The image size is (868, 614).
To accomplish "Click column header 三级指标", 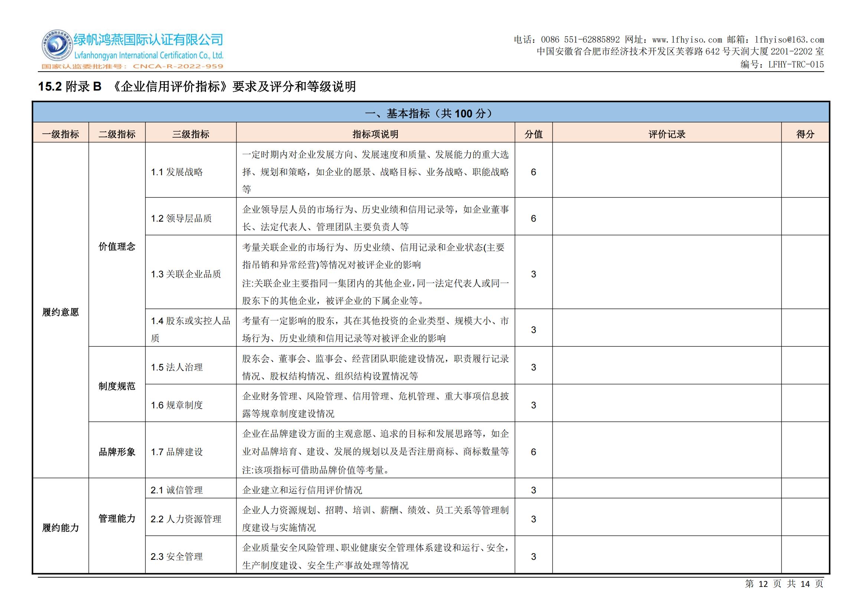I will (x=191, y=134).
